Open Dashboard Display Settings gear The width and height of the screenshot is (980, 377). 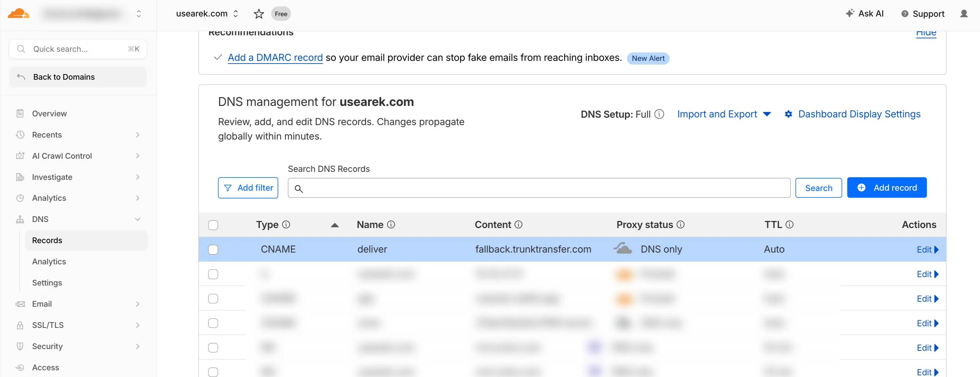coord(788,114)
